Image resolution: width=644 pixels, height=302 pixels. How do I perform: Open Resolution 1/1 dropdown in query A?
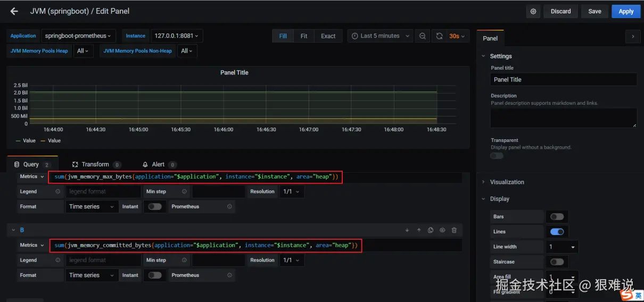(292, 191)
